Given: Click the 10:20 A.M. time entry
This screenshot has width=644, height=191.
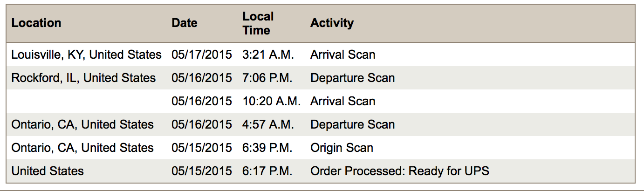Looking at the screenshot, I should click(271, 101).
